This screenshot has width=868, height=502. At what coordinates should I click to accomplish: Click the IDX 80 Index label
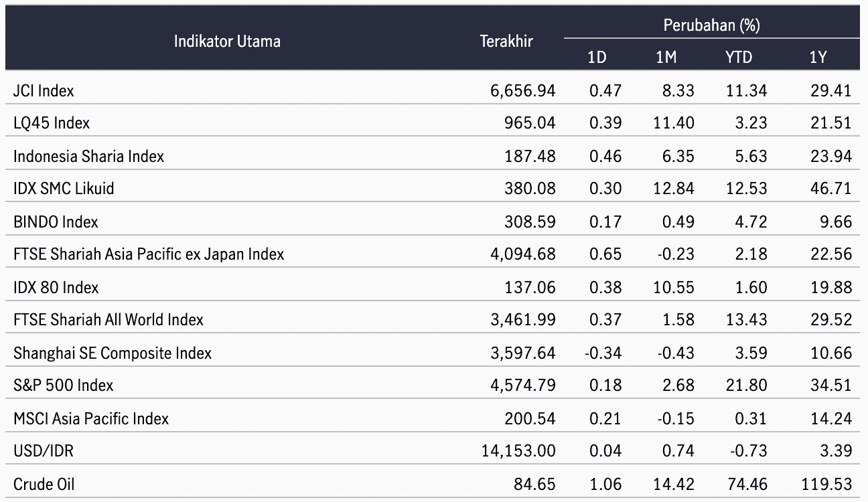click(x=56, y=287)
